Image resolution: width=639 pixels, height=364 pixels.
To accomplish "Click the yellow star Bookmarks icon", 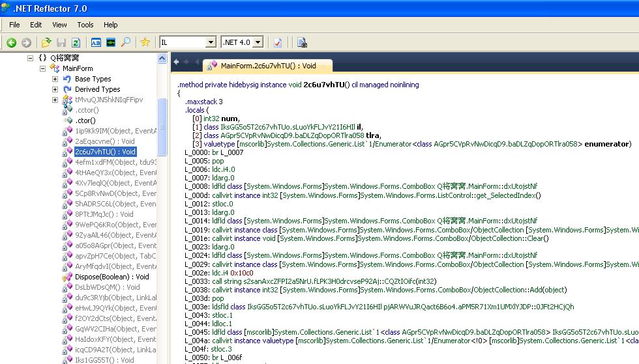I will click(145, 42).
